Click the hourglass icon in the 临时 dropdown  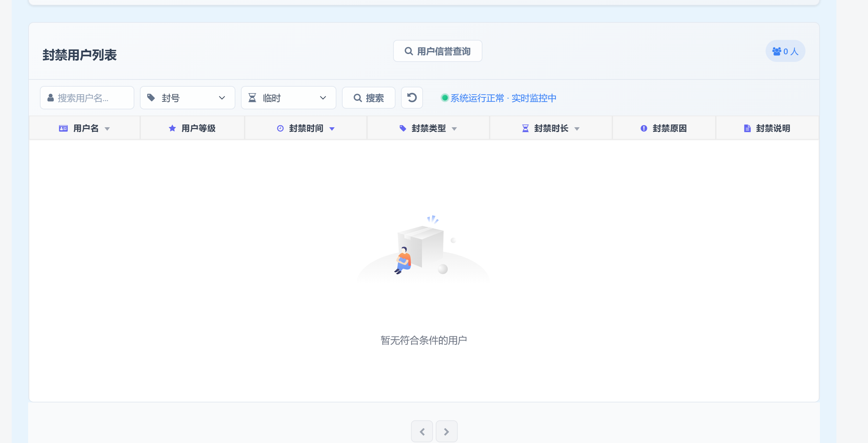pyautogui.click(x=252, y=98)
